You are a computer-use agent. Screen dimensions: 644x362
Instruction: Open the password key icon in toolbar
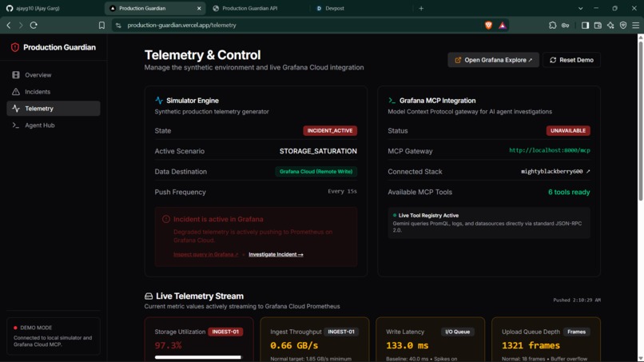[565, 26]
